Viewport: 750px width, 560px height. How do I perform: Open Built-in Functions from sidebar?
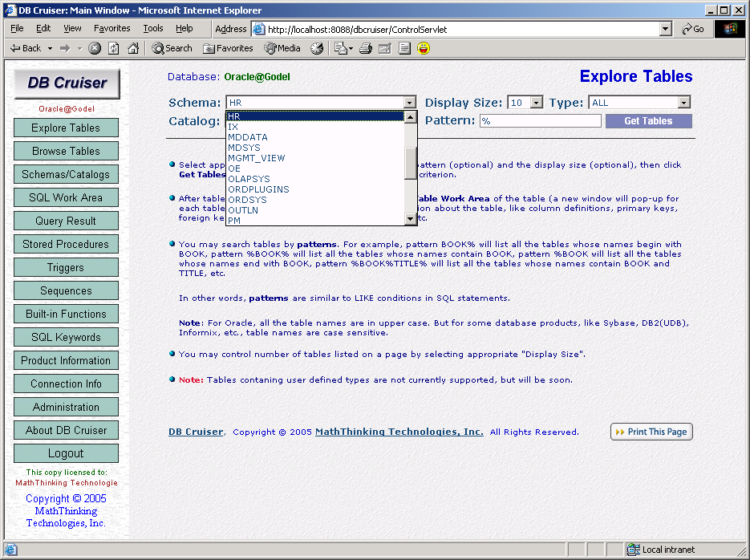[x=66, y=314]
